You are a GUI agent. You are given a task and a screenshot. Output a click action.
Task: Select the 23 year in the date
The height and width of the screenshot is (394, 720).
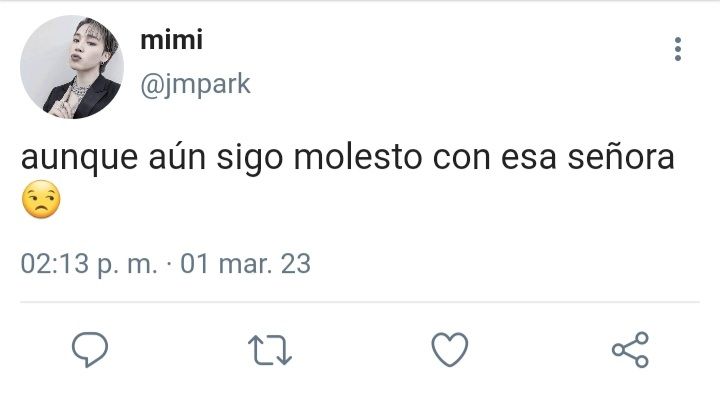[x=296, y=264]
